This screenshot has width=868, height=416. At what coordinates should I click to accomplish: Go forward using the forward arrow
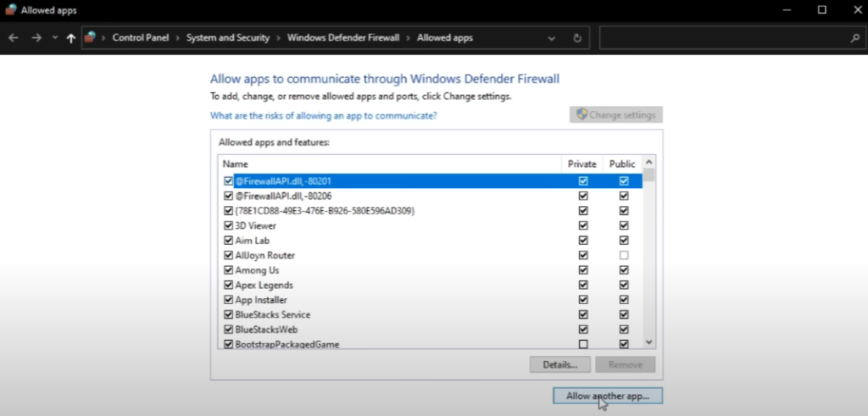[36, 38]
